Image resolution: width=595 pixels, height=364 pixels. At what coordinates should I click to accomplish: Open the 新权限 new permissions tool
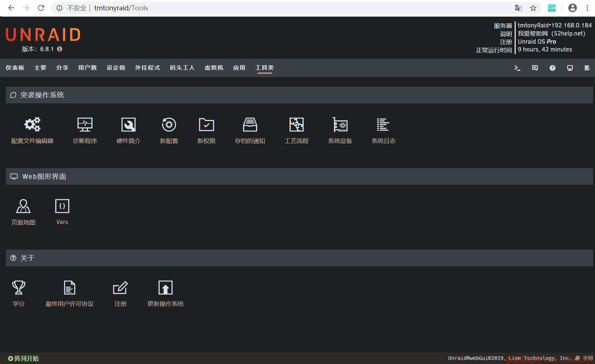tap(206, 125)
